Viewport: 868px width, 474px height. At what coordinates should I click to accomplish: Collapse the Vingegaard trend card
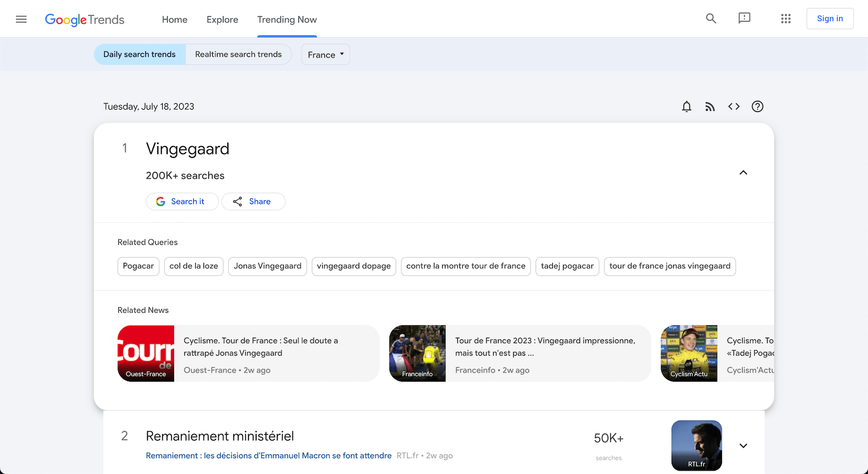coord(743,173)
